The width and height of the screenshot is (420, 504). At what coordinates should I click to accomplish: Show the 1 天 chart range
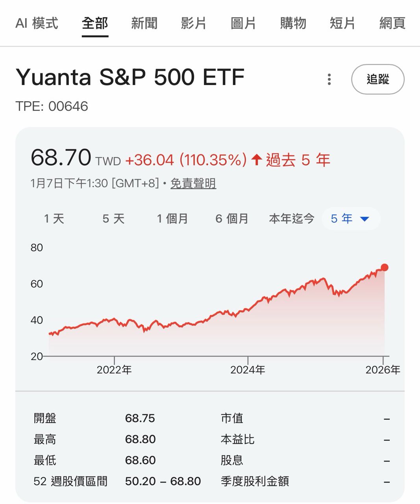point(54,219)
